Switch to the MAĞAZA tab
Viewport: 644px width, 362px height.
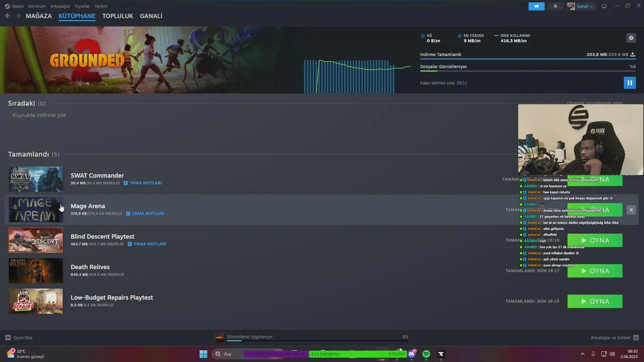[x=39, y=16]
